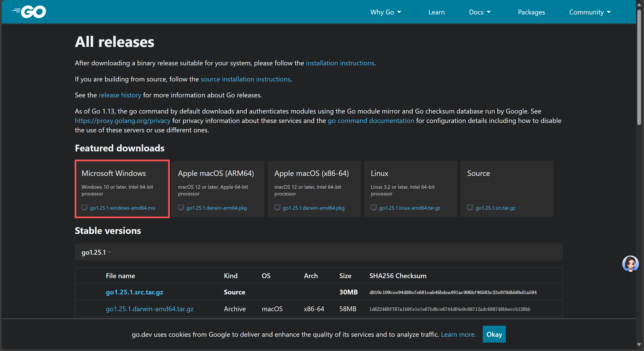The height and width of the screenshot is (351, 644).
Task: Click go1.25.1.darwin-amd64.tar.gz in the table
Action: click(149, 309)
